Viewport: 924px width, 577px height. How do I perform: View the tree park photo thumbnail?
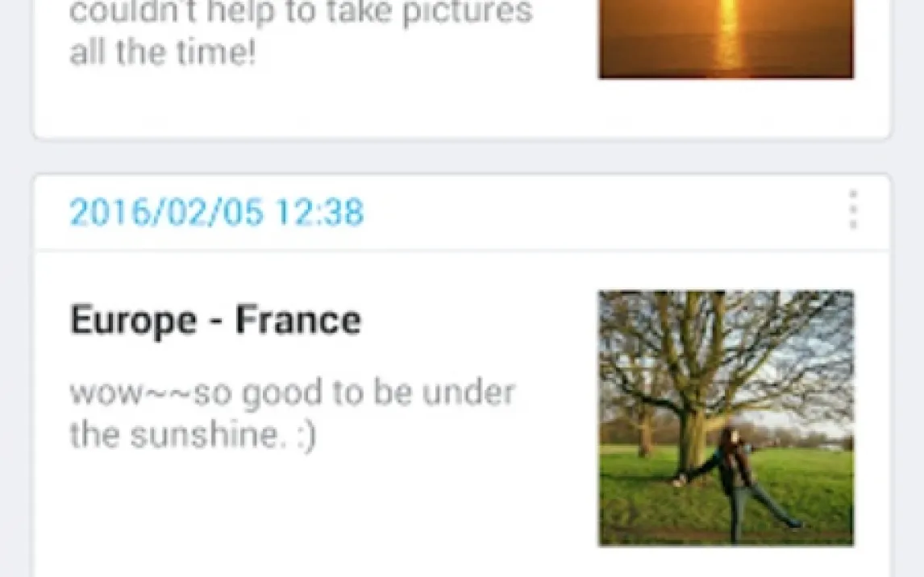(x=726, y=418)
